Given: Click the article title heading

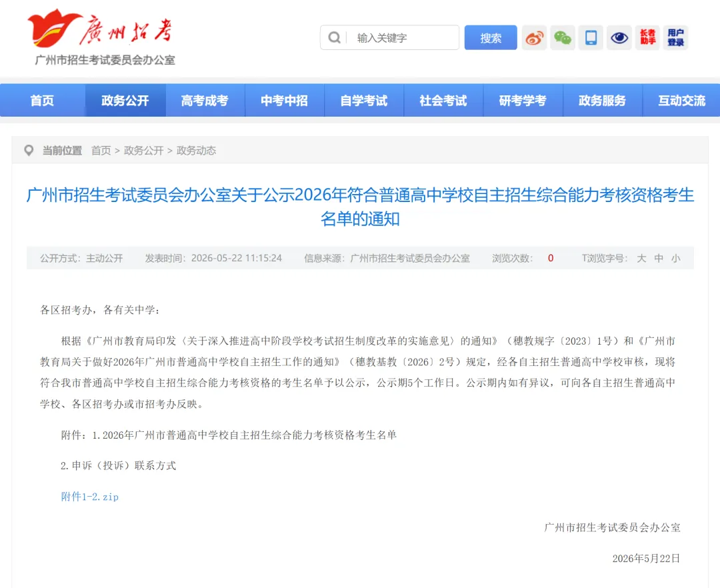Looking at the screenshot, I should click(x=360, y=207).
